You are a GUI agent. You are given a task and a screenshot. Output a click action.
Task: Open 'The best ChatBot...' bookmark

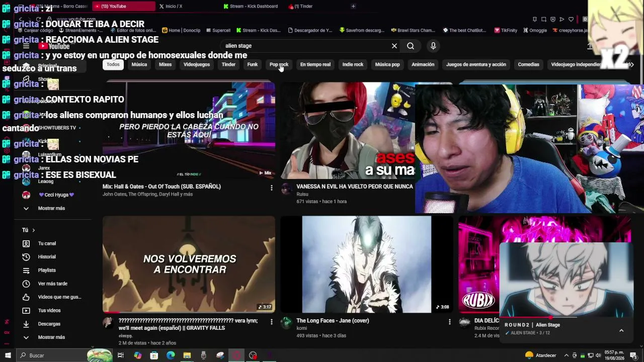tap(464, 30)
